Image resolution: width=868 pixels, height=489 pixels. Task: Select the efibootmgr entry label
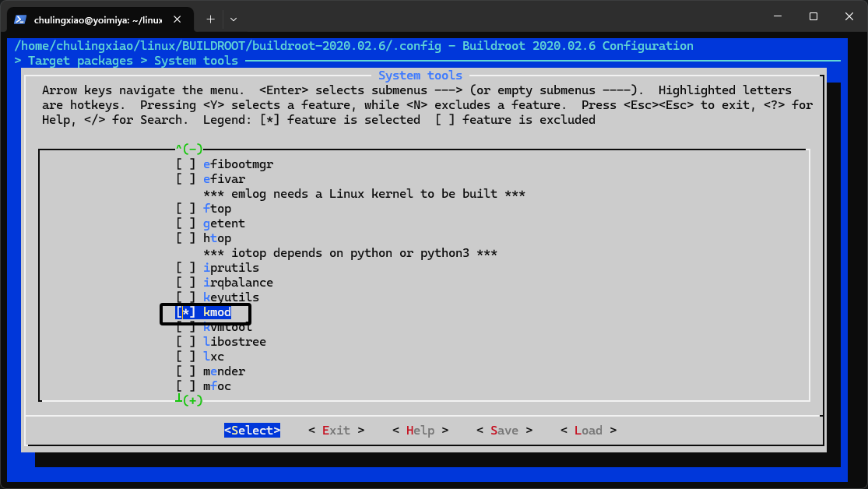pyautogui.click(x=238, y=164)
